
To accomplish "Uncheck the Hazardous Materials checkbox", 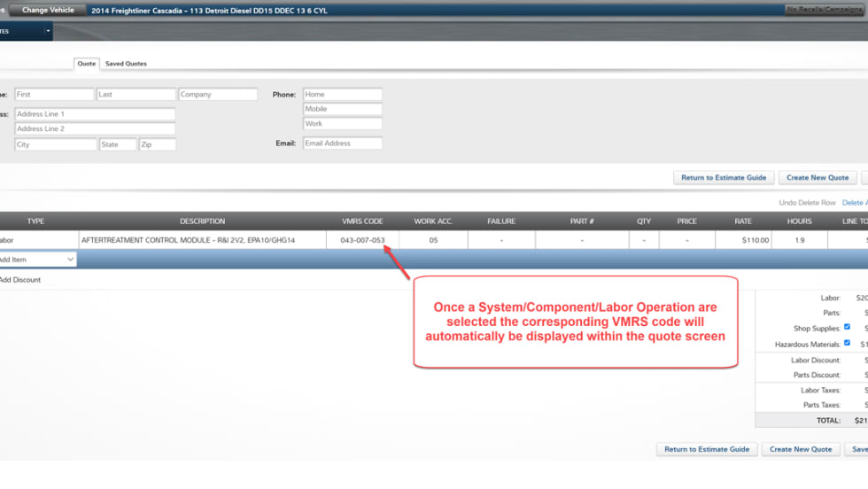I will (847, 343).
